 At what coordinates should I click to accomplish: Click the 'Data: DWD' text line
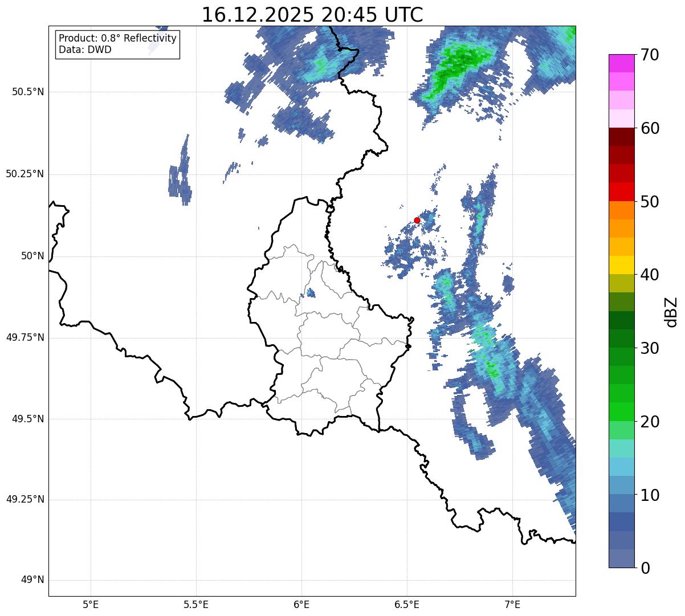(85, 50)
